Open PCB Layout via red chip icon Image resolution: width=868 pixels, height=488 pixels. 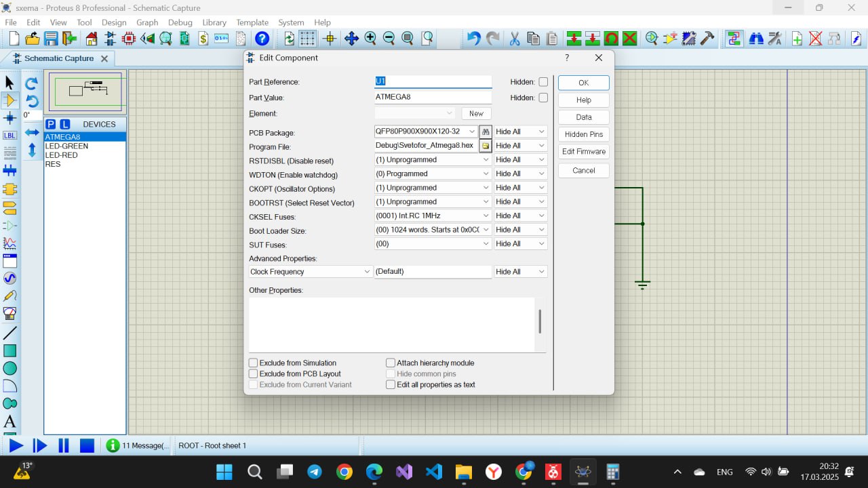[128, 39]
